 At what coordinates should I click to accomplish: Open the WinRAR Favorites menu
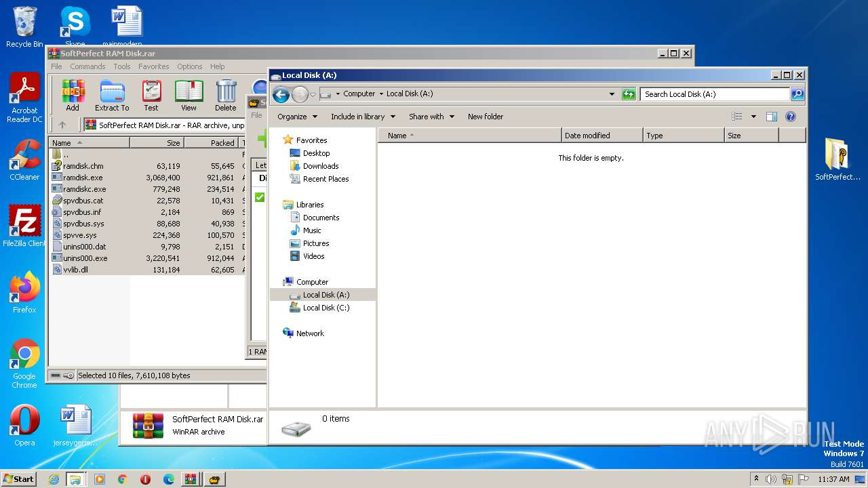pos(154,66)
